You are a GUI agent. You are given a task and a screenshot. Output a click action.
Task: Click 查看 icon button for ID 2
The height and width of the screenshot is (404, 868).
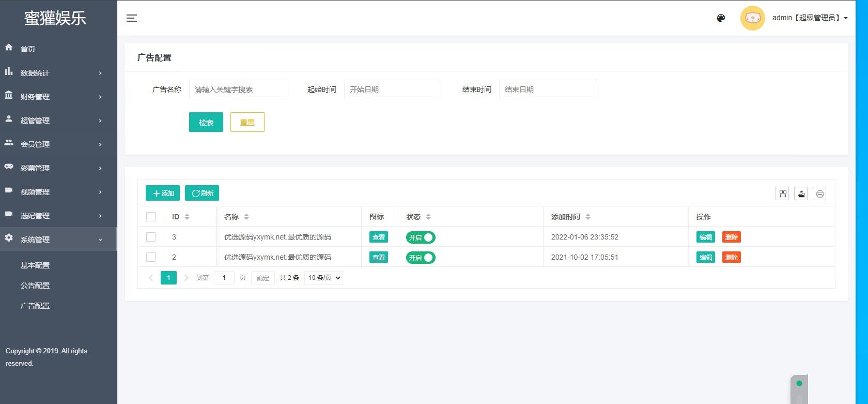pos(379,257)
